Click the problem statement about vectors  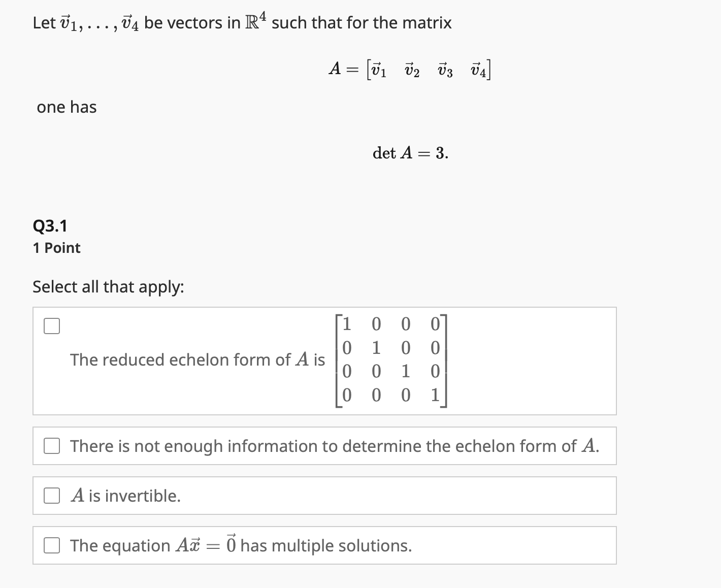click(242, 21)
